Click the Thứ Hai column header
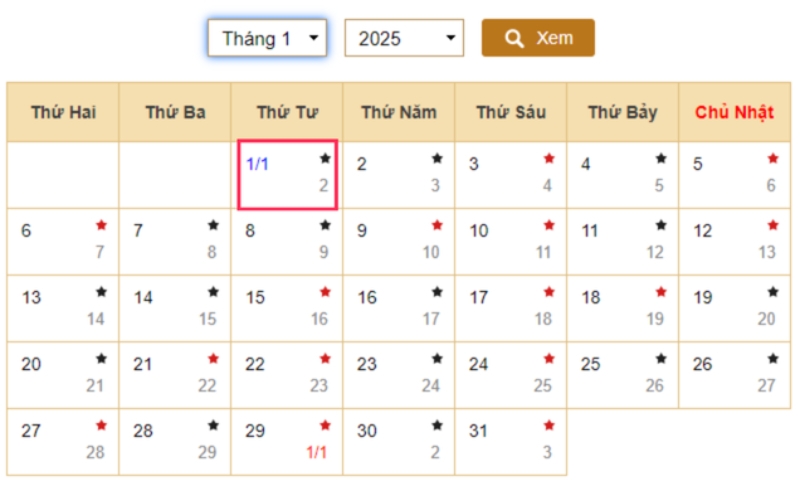800x486 pixels. [63, 112]
